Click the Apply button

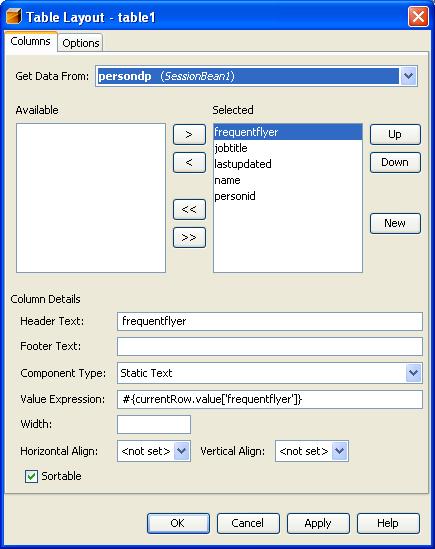pyautogui.click(x=318, y=523)
